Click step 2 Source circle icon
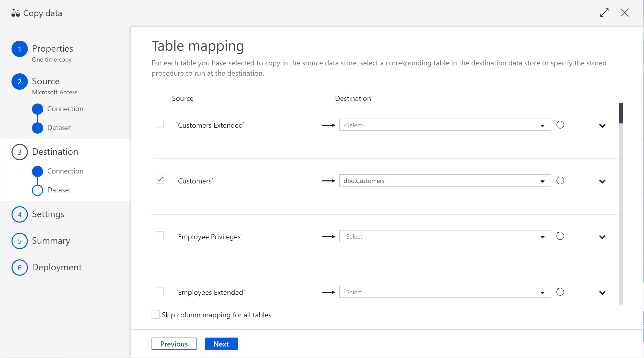The width and height of the screenshot is (644, 358). point(19,82)
